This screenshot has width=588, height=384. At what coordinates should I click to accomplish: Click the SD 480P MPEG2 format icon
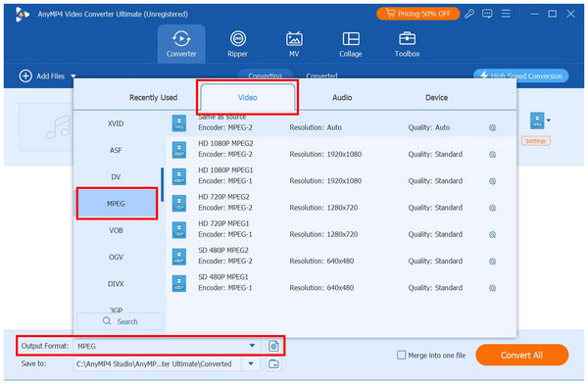pos(179,257)
